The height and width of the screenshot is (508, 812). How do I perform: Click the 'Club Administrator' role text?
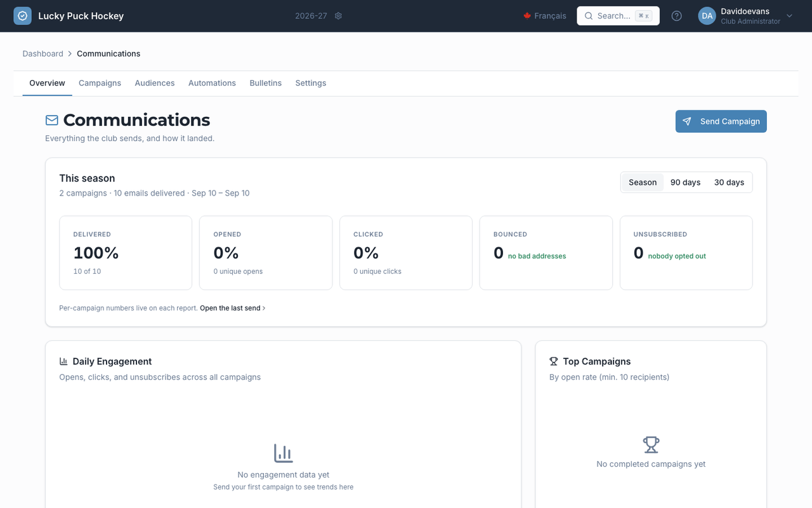(x=750, y=22)
